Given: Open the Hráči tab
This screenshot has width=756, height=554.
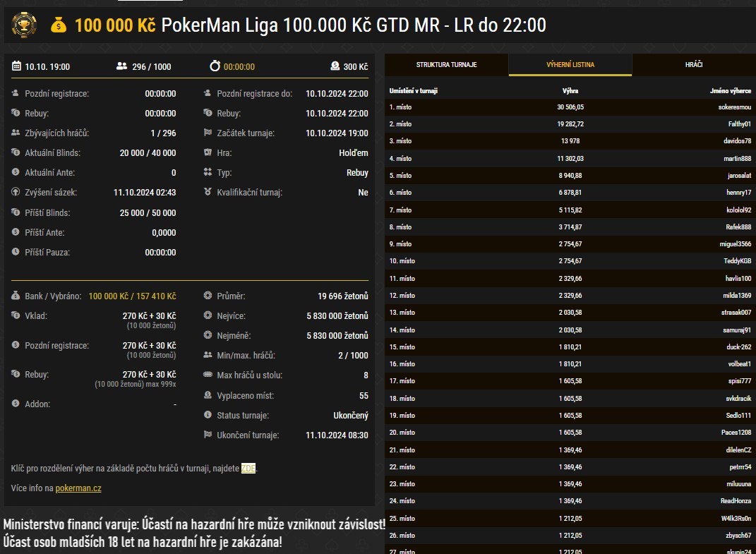Looking at the screenshot, I should pos(693,65).
